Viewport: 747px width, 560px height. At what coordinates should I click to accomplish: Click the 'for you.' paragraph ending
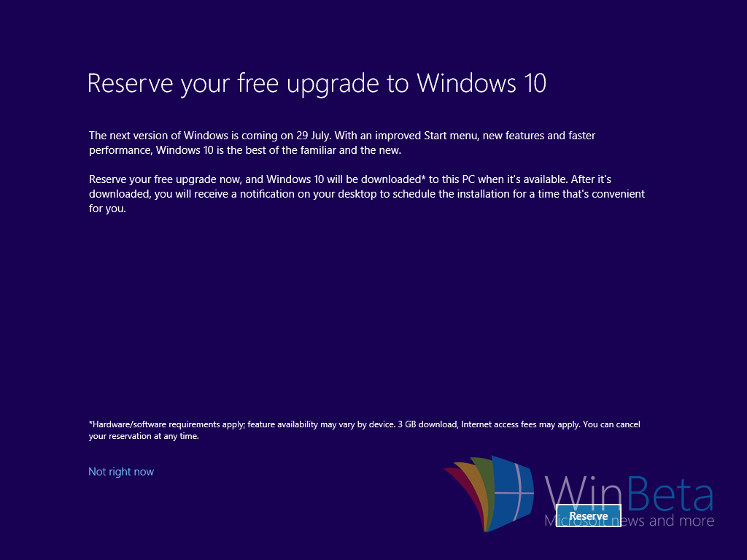[x=107, y=209]
